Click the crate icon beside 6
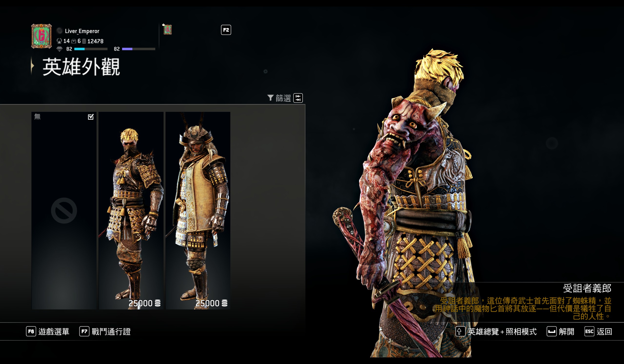624x364 pixels. coord(74,41)
